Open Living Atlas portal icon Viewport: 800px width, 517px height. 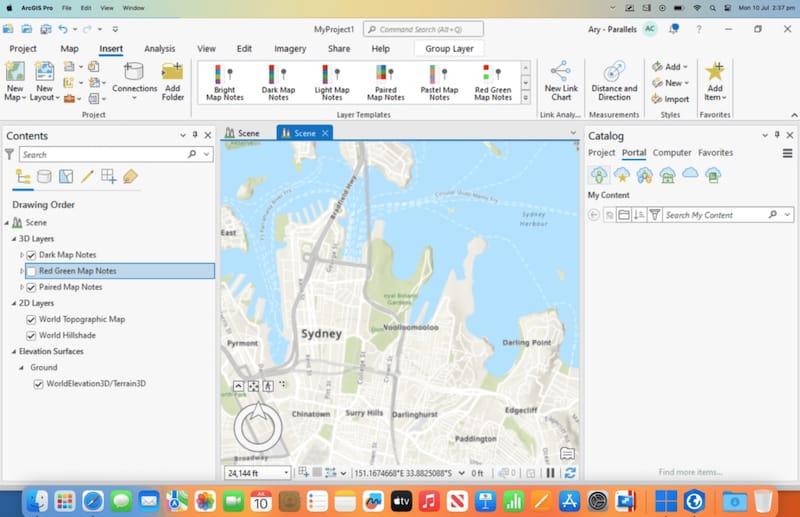tap(713, 175)
